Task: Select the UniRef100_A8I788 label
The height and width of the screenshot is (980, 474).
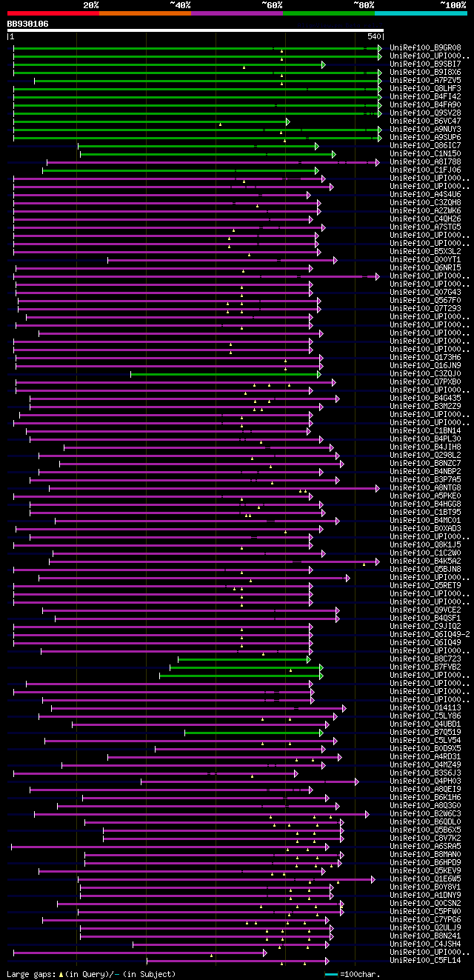Action: [425, 161]
